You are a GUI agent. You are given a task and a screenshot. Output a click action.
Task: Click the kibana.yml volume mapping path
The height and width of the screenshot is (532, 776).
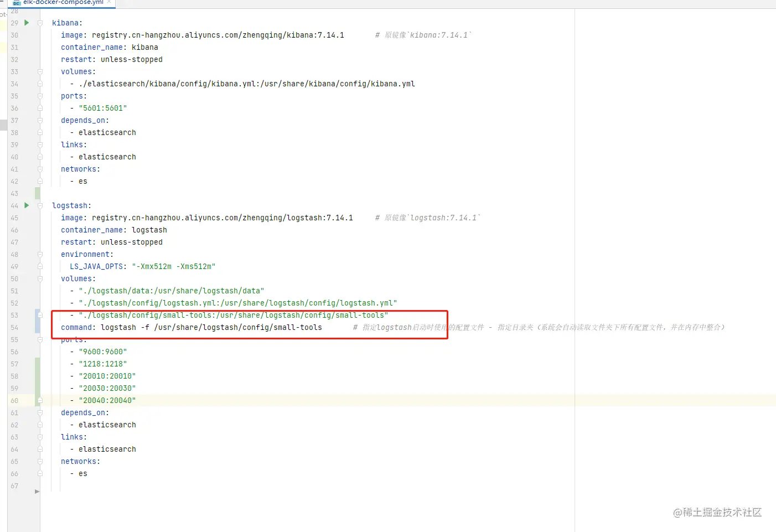(247, 84)
